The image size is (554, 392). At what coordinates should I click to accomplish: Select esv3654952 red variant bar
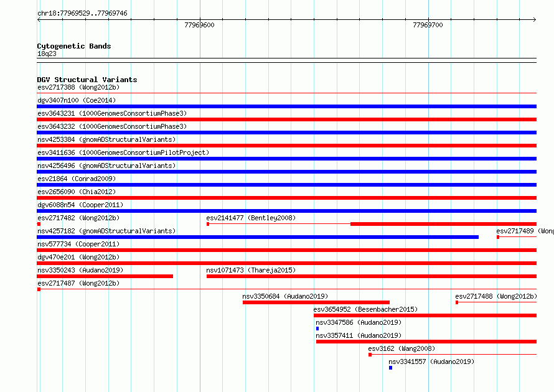click(x=425, y=315)
